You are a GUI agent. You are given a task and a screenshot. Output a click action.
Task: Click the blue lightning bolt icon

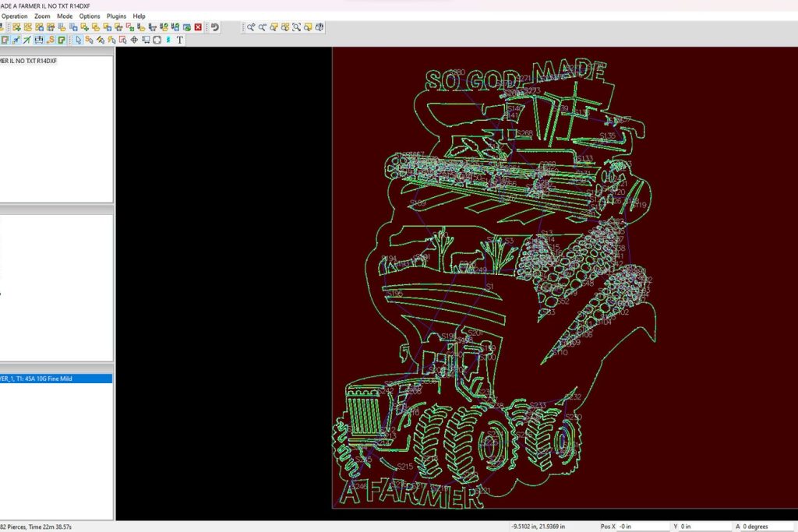[168, 40]
